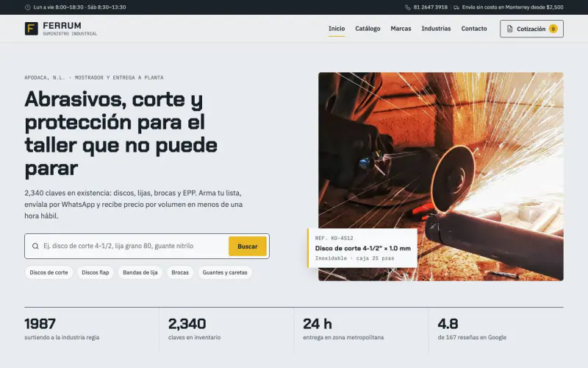Open the Marcas nav item
The height and width of the screenshot is (368, 588).
pyautogui.click(x=401, y=29)
